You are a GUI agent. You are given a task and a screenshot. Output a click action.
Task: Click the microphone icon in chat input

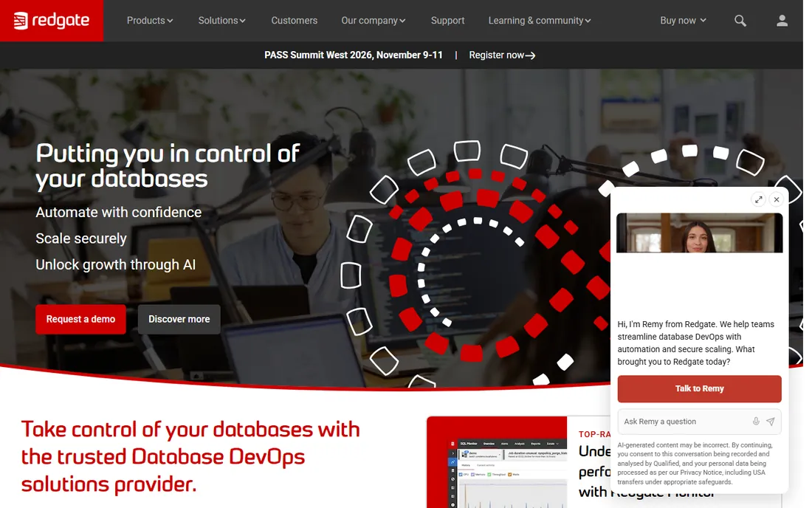coord(756,422)
